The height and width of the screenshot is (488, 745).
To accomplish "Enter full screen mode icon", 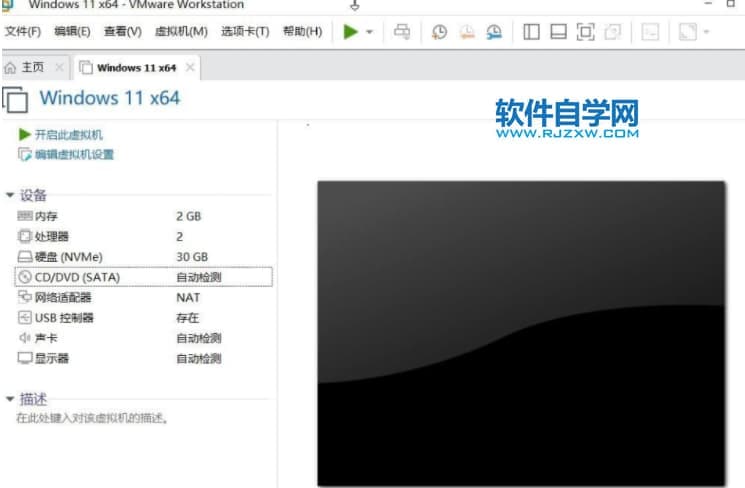I will point(585,32).
